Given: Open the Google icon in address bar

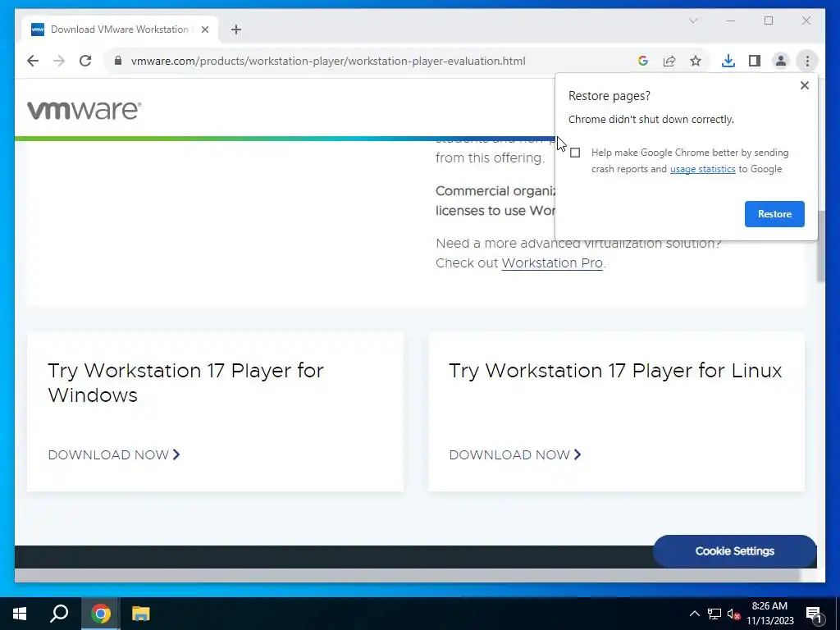Looking at the screenshot, I should (643, 61).
